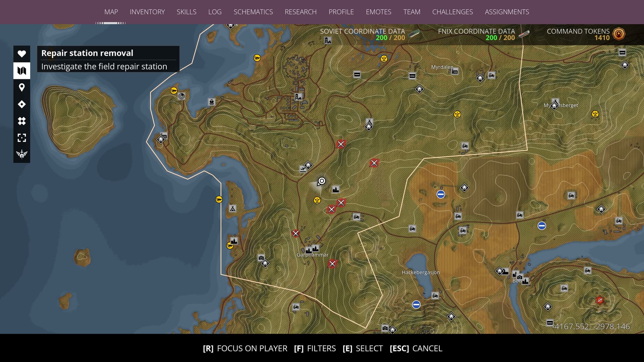This screenshot has height=362, width=644.
Task: Click the bracket frame icon in sidebar
Action: point(22,138)
